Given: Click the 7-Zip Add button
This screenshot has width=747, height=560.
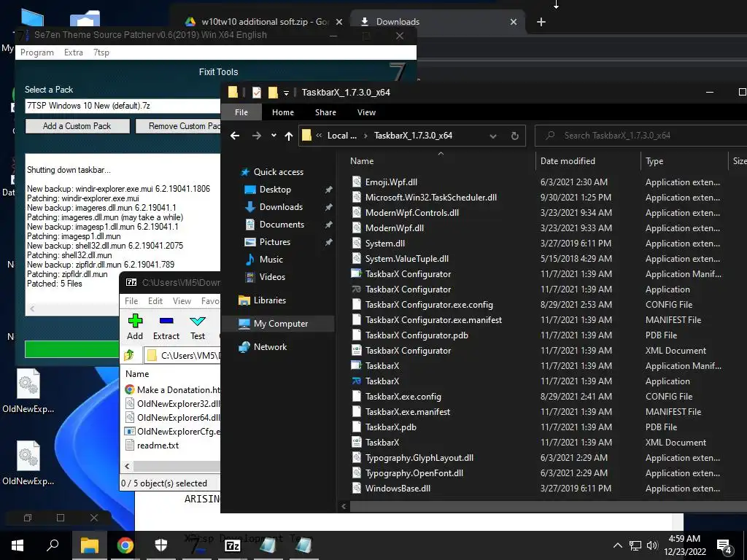Looking at the screenshot, I should tap(135, 327).
